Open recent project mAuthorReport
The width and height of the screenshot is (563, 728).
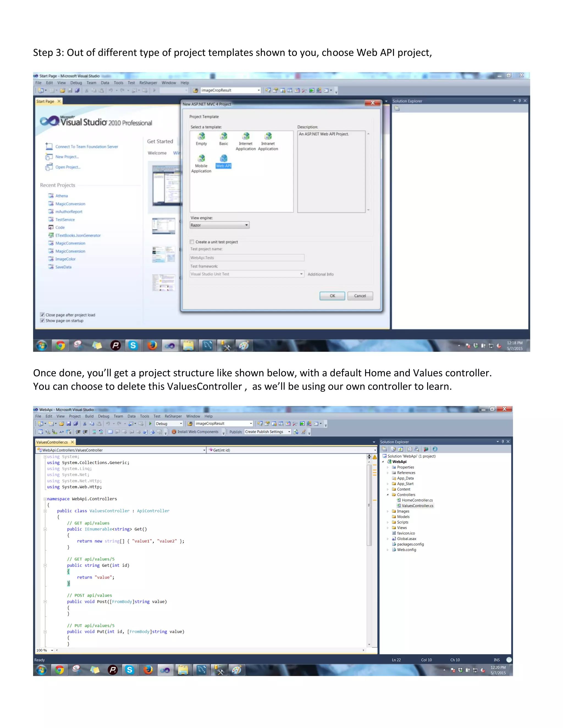(69, 212)
